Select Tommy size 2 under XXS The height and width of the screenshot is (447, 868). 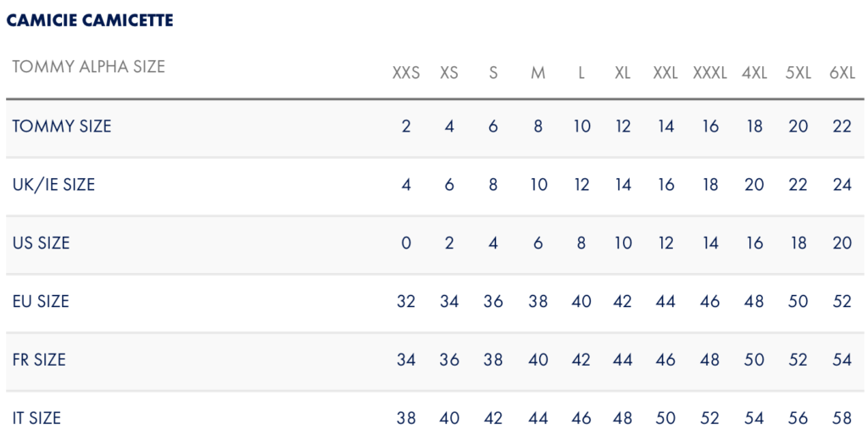pyautogui.click(x=406, y=126)
